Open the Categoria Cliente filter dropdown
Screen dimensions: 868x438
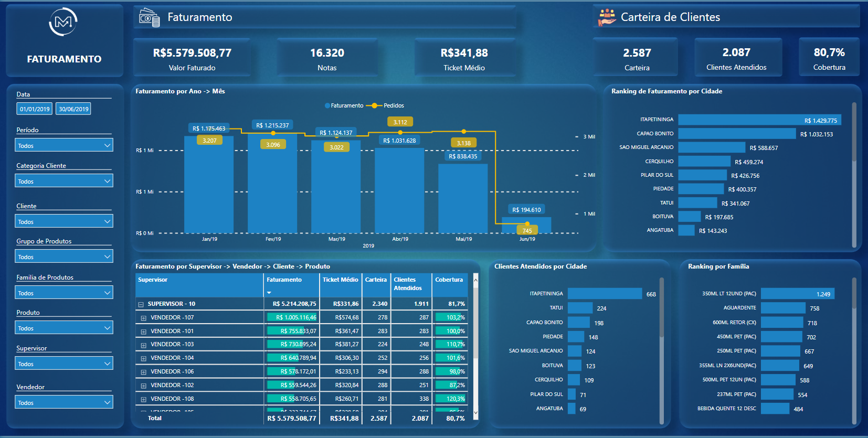click(x=64, y=181)
